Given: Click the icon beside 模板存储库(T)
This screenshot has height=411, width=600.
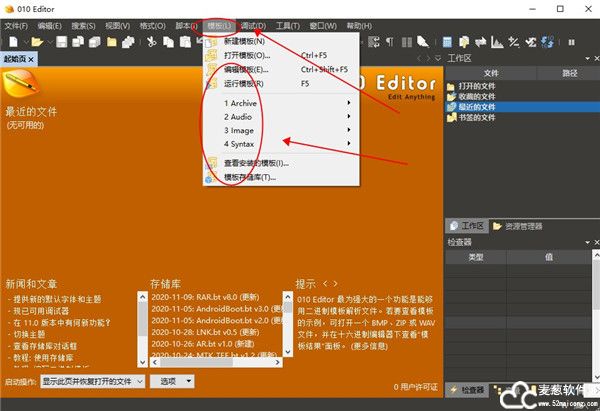Looking at the screenshot, I should (211, 177).
